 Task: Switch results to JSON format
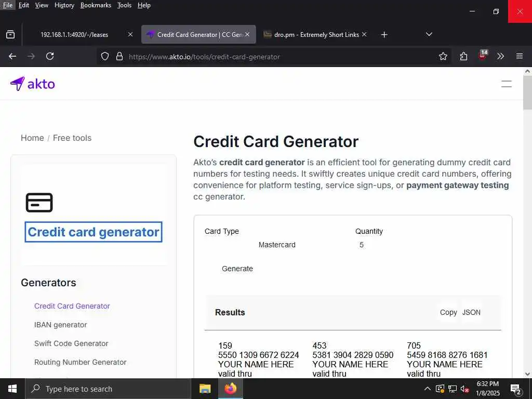click(471, 312)
